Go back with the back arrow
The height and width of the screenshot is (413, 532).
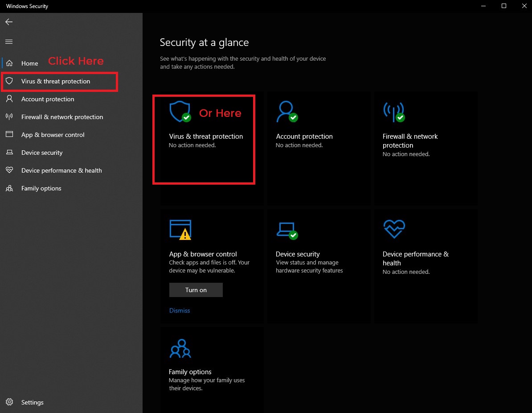[x=9, y=22]
